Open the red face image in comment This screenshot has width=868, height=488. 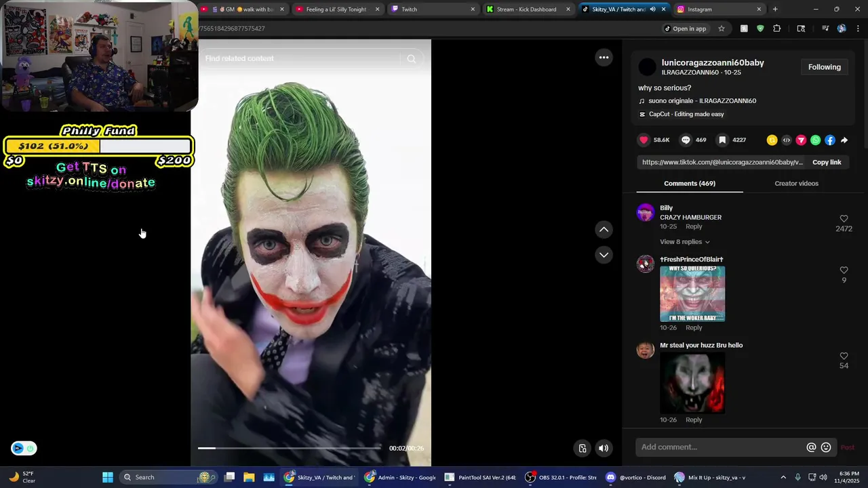[692, 383]
